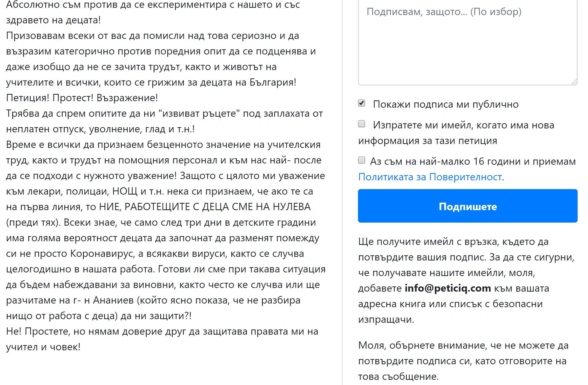Uncheck 'Покажи подписа ми публично' checkbox
The width and height of the screenshot is (588, 385).
362,103
